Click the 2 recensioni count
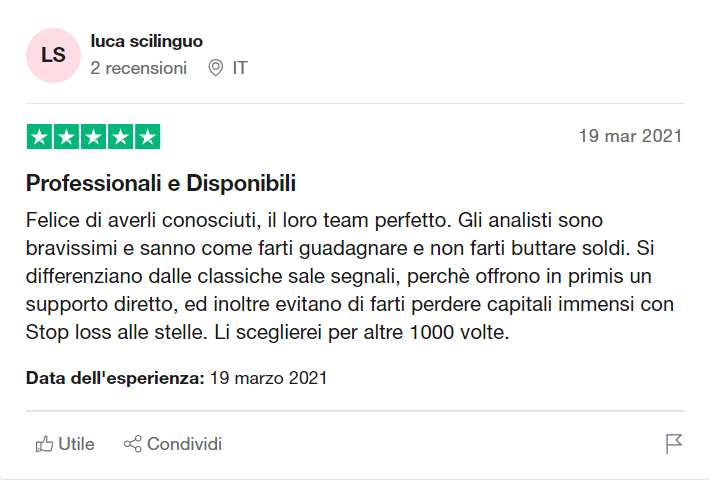This screenshot has width=710, height=480. 138,68
